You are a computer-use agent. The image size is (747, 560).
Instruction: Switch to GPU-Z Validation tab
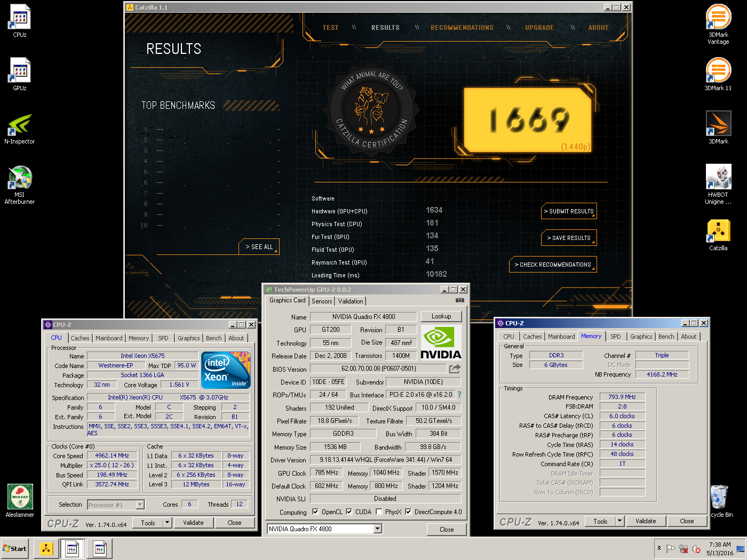tap(351, 301)
